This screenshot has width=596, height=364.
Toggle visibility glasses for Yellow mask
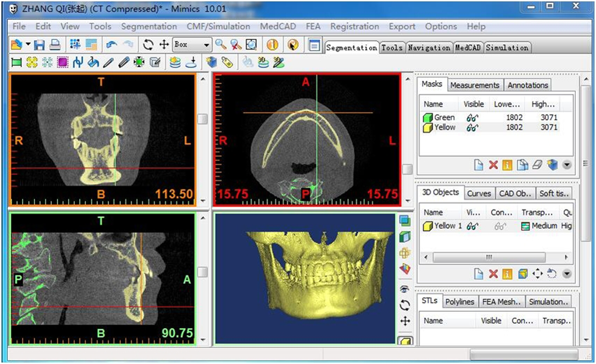[x=472, y=127]
